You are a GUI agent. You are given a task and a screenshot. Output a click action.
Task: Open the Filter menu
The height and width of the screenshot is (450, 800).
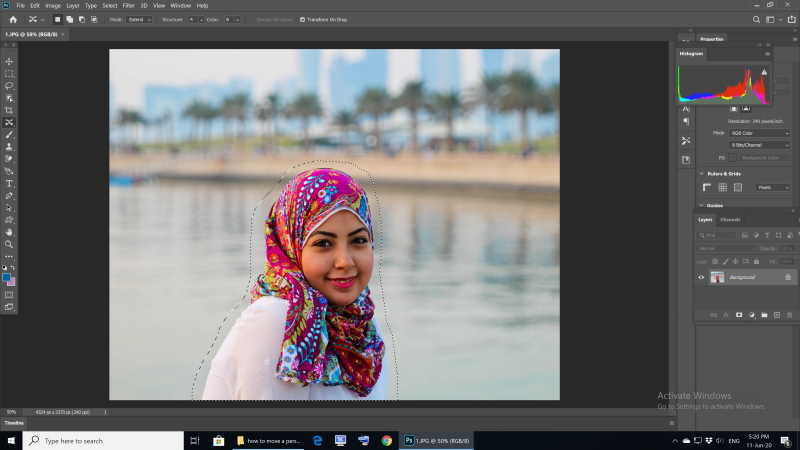click(x=129, y=6)
